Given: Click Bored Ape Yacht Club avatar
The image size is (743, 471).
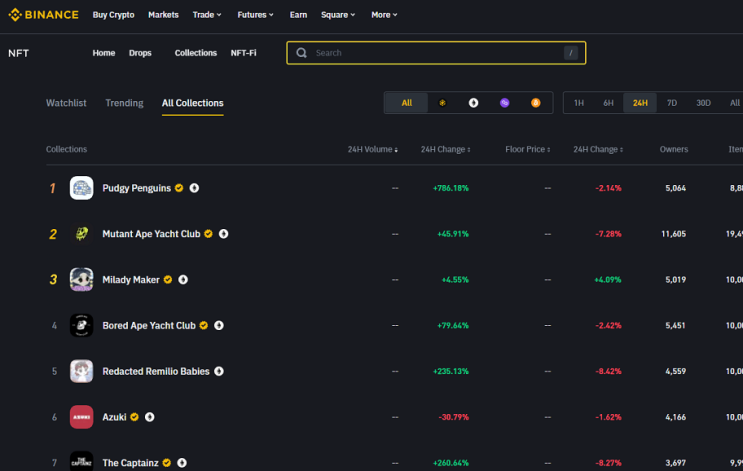Looking at the screenshot, I should pos(82,326).
